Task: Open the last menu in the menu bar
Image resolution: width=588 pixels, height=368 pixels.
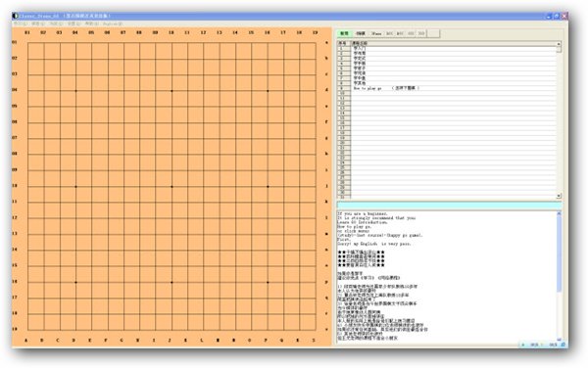Action: (113, 23)
